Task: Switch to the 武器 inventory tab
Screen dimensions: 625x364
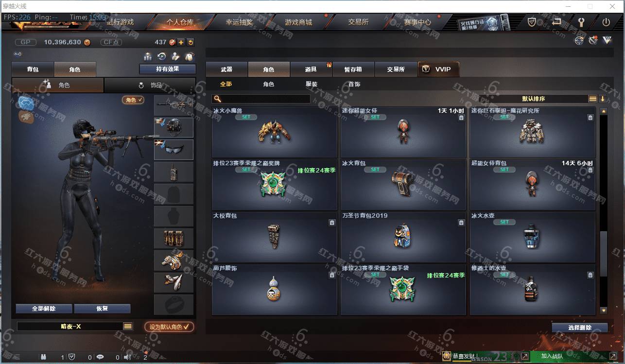Action: pos(226,69)
